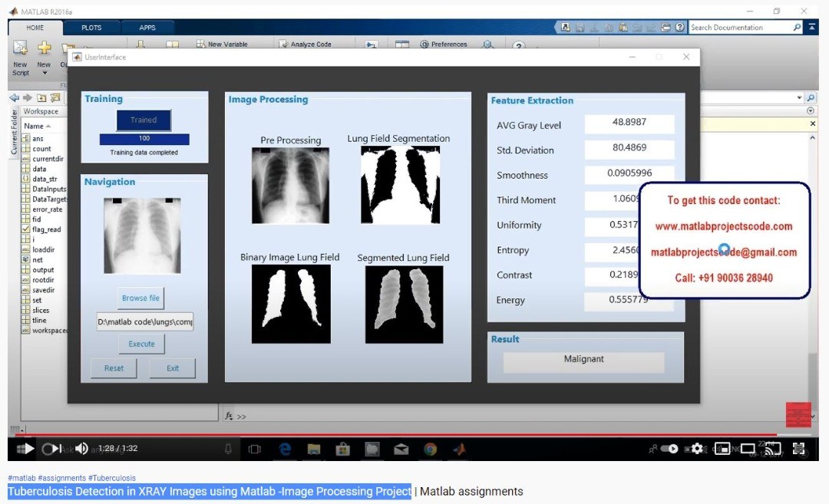Open the address bar dropdown arrow
The height and width of the screenshot is (504, 829).
(x=799, y=97)
